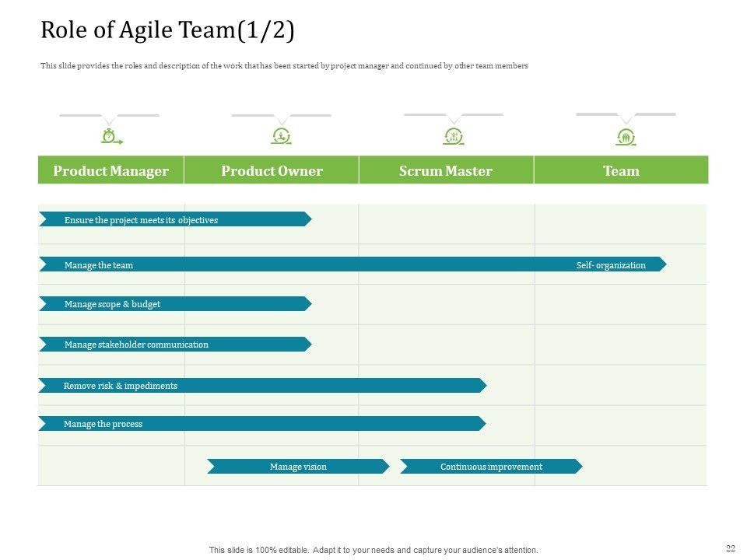Click the 'Remove risk & impediments' arrow
Image resolution: width=747 pixels, height=560 pixels.
coord(262,386)
